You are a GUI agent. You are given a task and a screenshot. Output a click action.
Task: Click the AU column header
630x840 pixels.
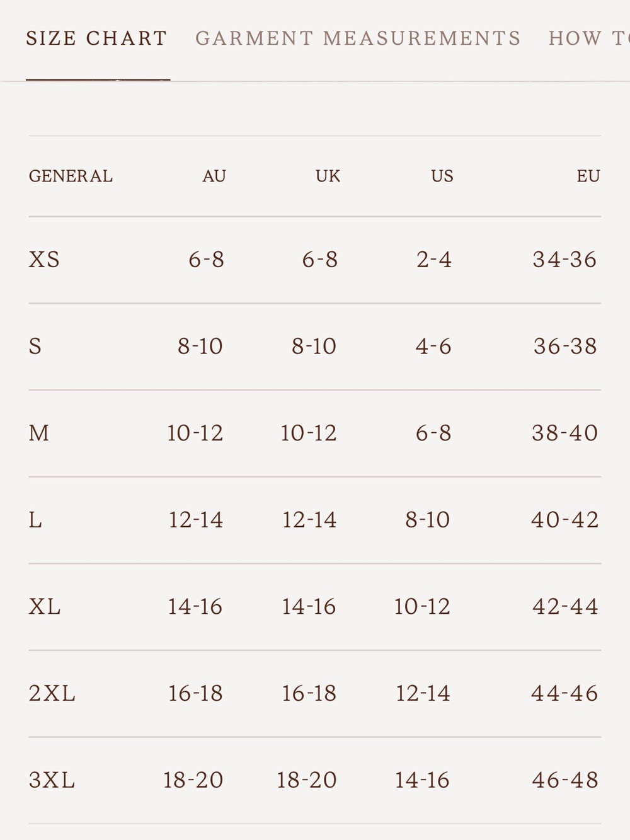point(214,176)
